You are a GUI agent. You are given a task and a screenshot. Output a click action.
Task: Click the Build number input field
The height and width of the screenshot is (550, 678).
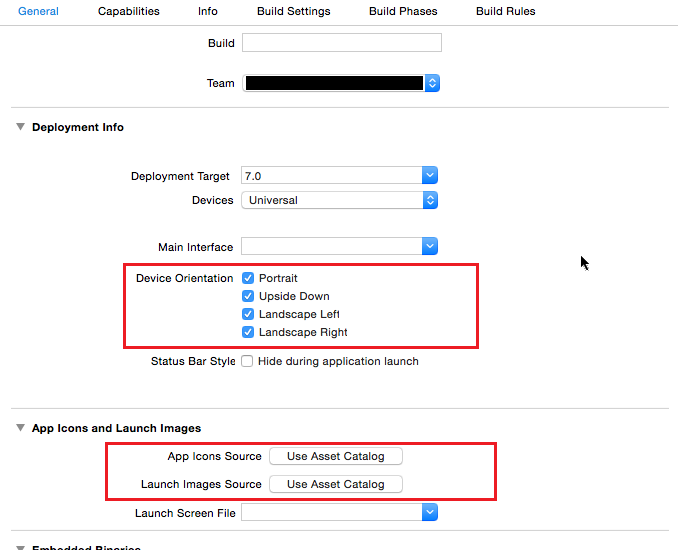click(342, 42)
